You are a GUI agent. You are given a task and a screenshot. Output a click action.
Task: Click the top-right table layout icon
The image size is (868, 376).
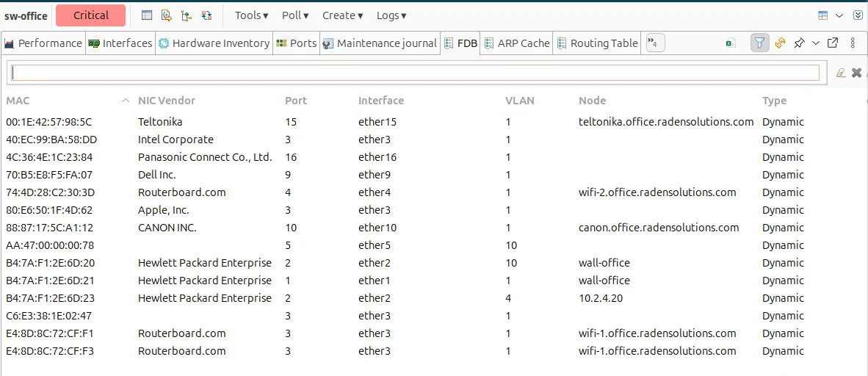(x=823, y=15)
